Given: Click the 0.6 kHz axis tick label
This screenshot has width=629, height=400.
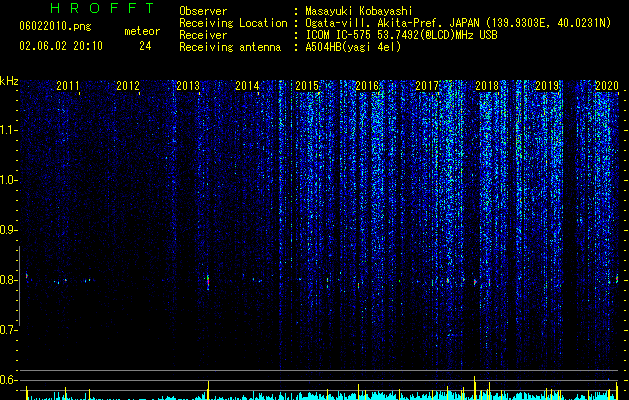Looking at the screenshot, I should coord(9,380).
